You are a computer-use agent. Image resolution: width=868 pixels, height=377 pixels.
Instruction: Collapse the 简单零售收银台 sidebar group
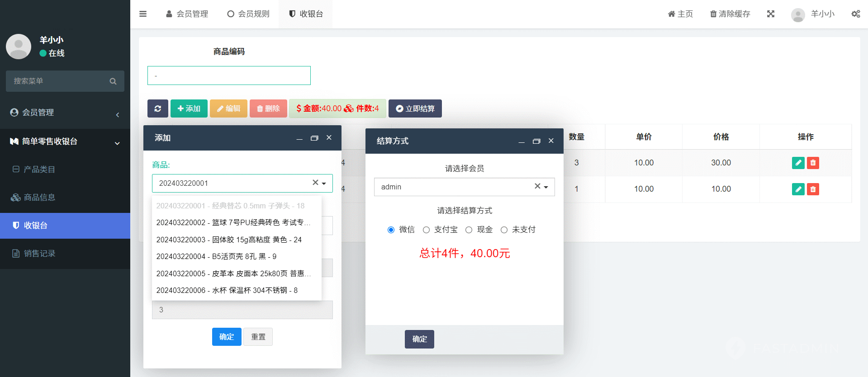tap(65, 141)
